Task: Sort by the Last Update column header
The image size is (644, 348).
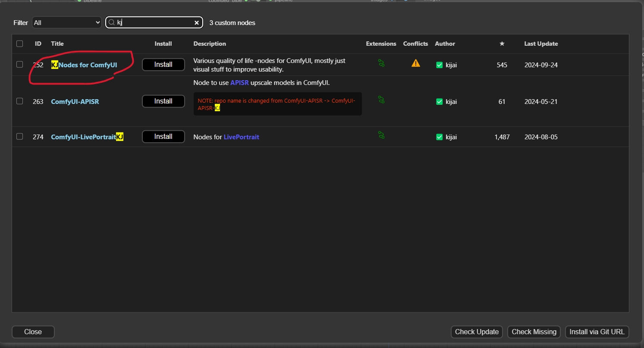Action: (541, 44)
